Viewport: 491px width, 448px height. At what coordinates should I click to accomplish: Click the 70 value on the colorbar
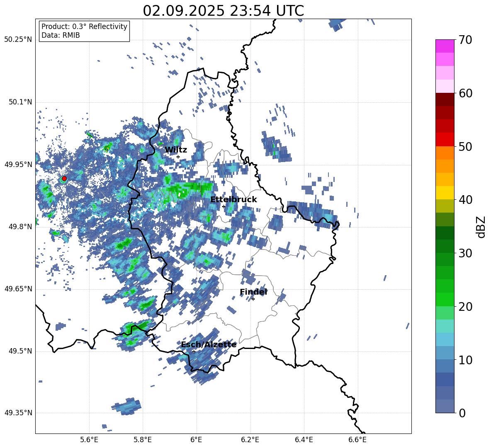pyautogui.click(x=465, y=40)
